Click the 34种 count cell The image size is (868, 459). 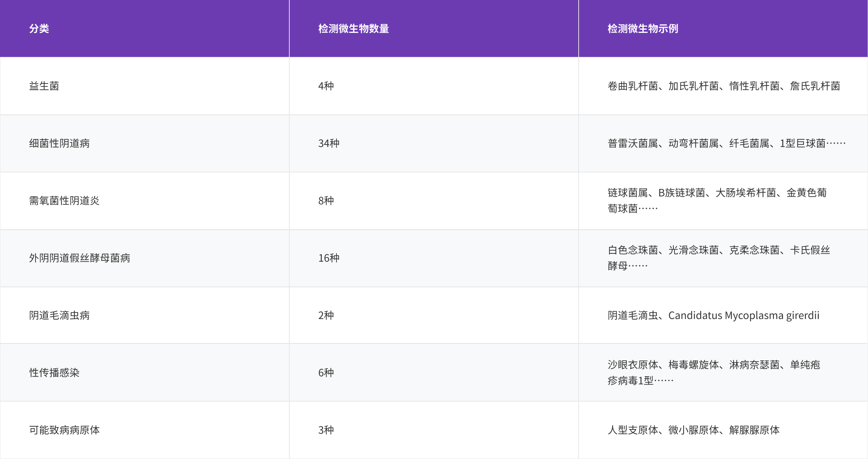tap(329, 143)
